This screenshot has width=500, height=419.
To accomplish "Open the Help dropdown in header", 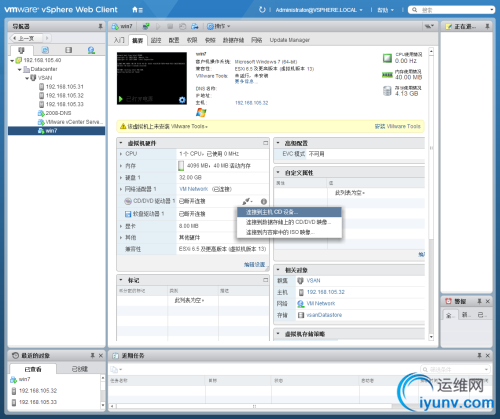I will tap(385, 10).
